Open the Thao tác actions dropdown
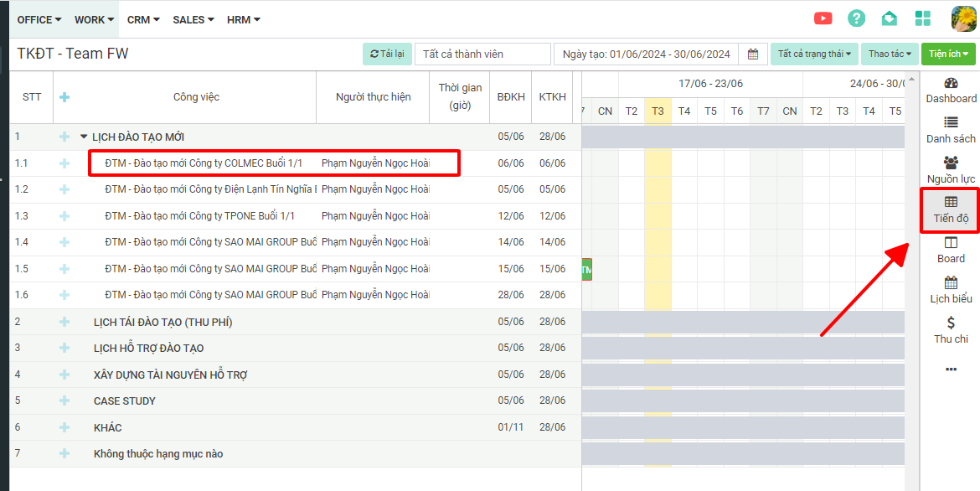The width and height of the screenshot is (980, 491). click(890, 54)
